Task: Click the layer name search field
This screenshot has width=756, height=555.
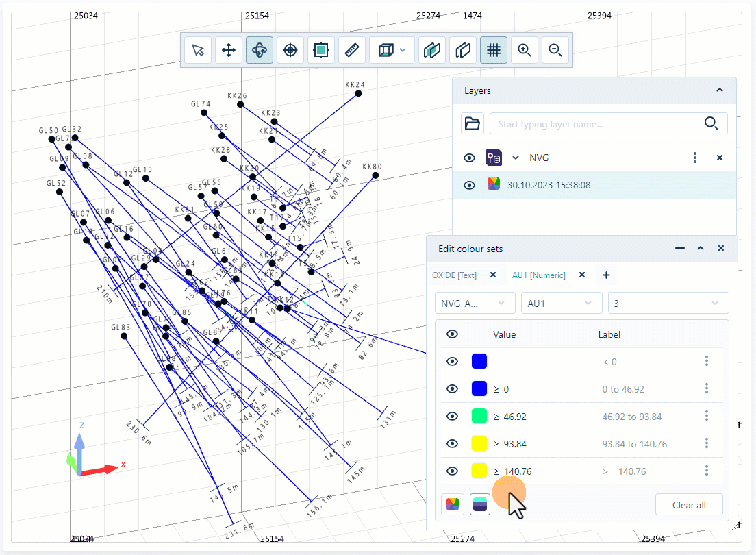Action: tap(603, 123)
